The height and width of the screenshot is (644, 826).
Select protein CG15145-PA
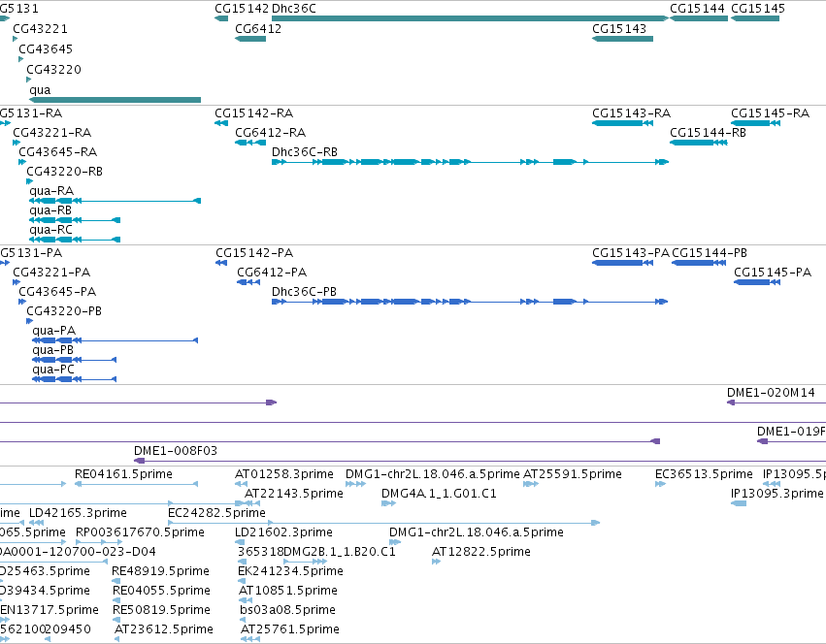(x=773, y=273)
